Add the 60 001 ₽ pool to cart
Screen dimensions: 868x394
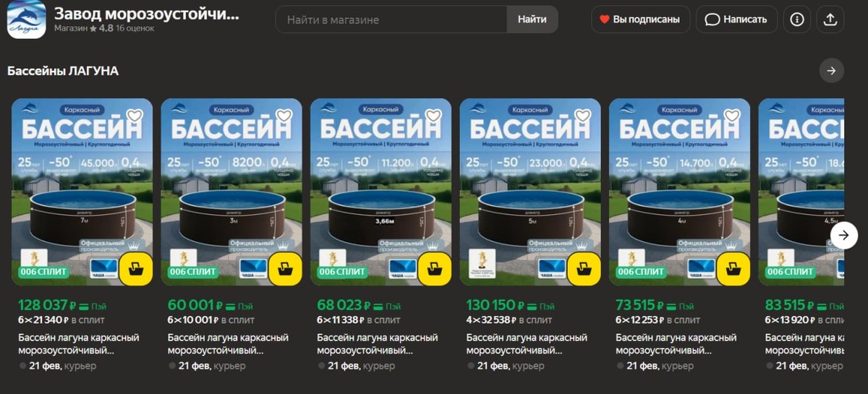[285, 269]
